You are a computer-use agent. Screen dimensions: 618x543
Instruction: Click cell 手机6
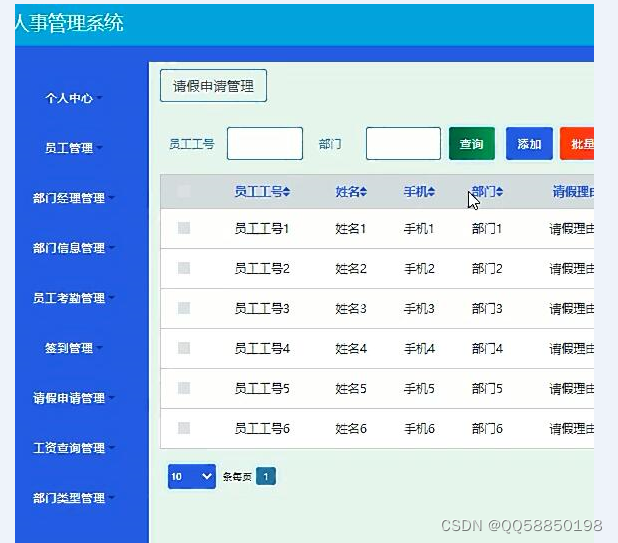419,429
